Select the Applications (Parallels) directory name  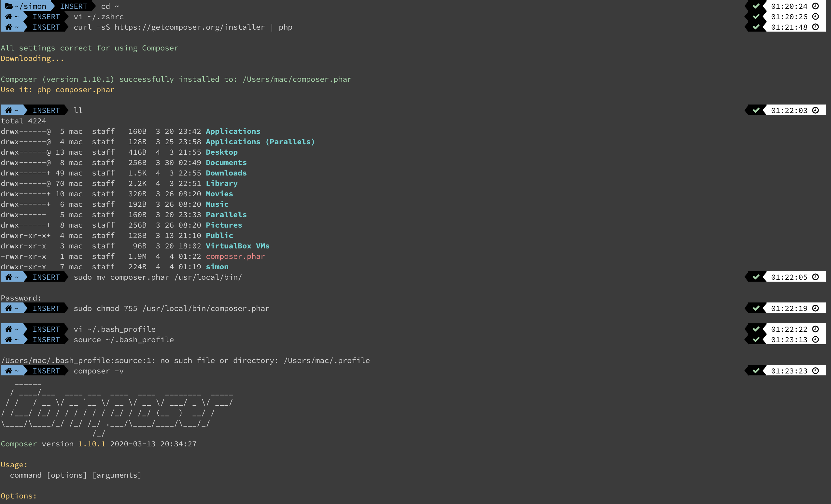pyautogui.click(x=260, y=142)
